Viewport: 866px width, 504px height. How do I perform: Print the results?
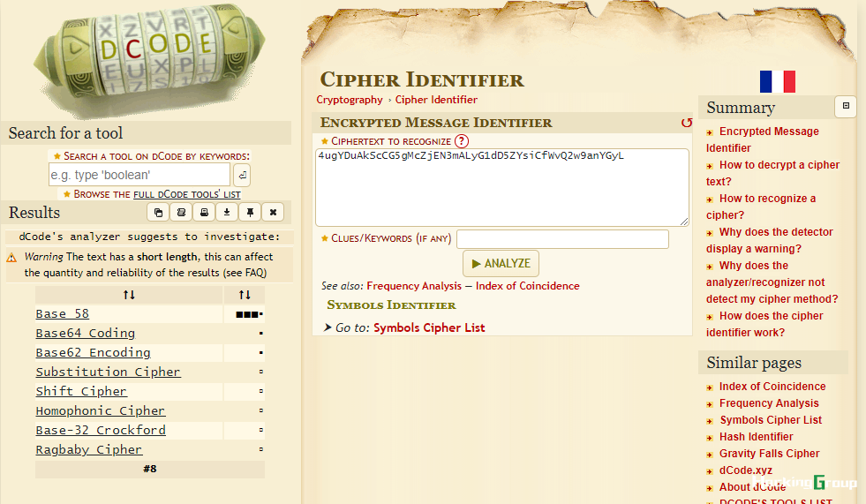204,213
